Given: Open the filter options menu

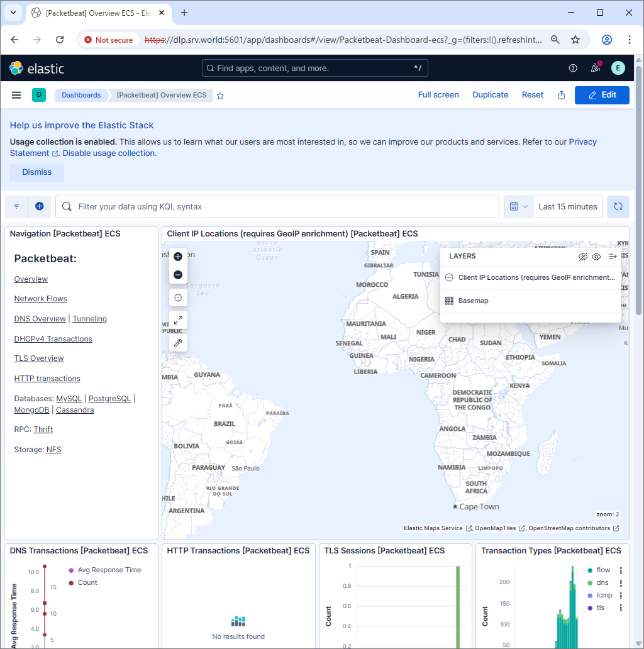Looking at the screenshot, I should pos(16,206).
